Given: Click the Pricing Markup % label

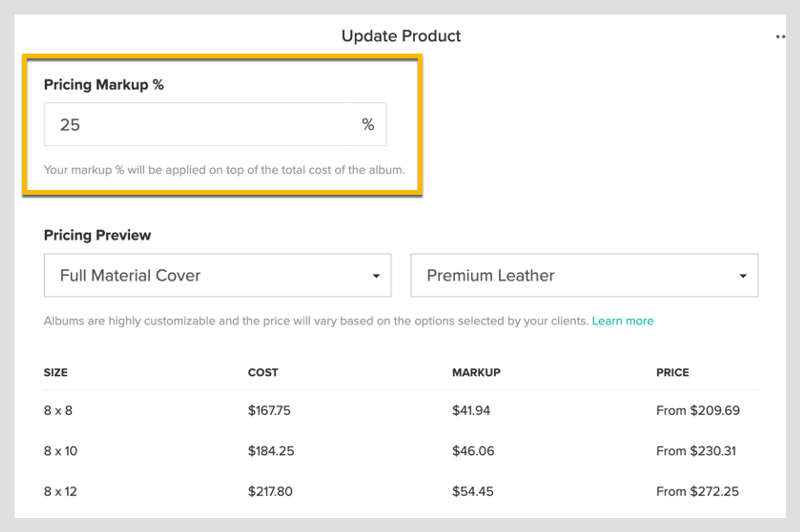Looking at the screenshot, I should 104,85.
